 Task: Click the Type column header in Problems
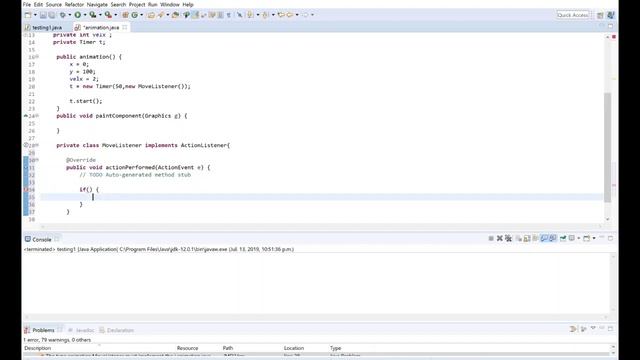336,348
